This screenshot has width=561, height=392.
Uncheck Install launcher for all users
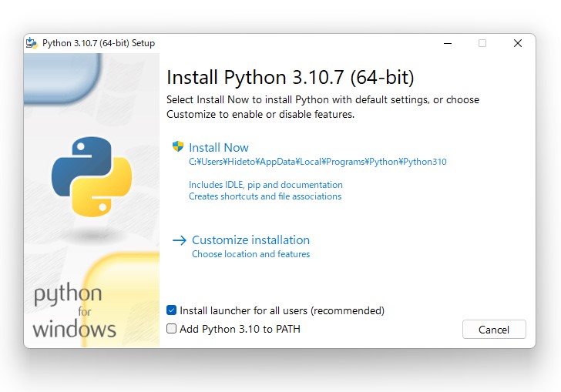(171, 310)
